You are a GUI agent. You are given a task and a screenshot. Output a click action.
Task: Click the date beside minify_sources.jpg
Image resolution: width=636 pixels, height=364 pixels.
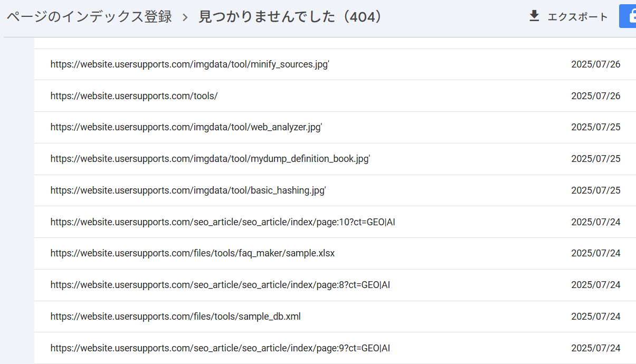[x=595, y=64]
